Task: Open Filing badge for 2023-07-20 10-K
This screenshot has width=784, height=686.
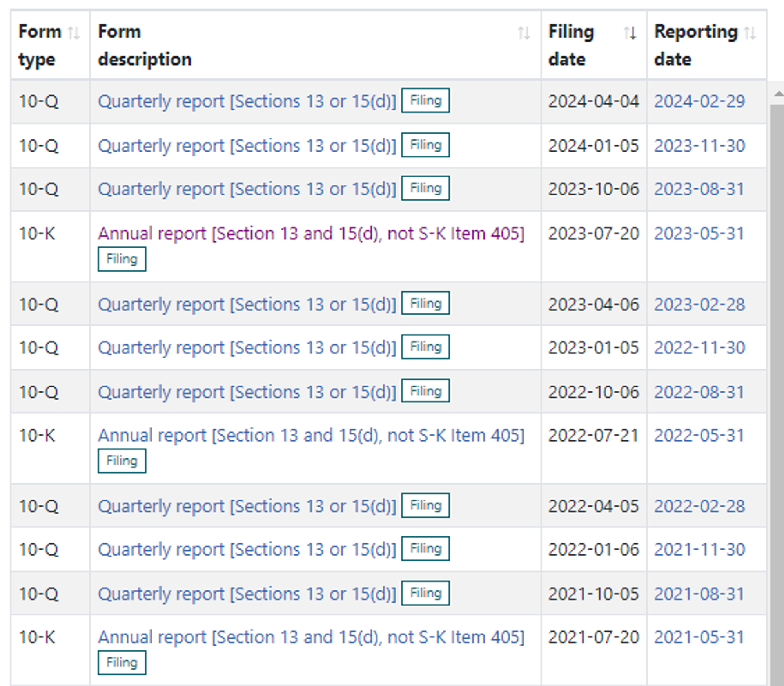Action: coord(122,259)
